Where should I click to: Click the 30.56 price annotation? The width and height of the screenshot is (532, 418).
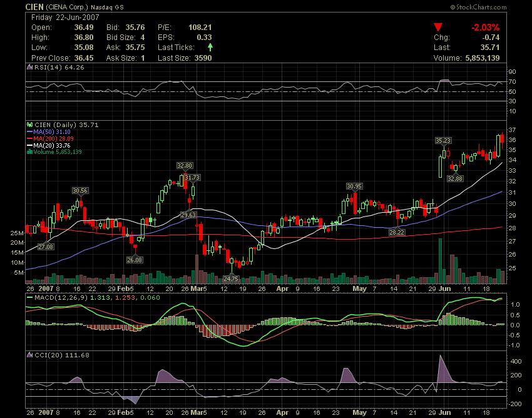coord(80,191)
